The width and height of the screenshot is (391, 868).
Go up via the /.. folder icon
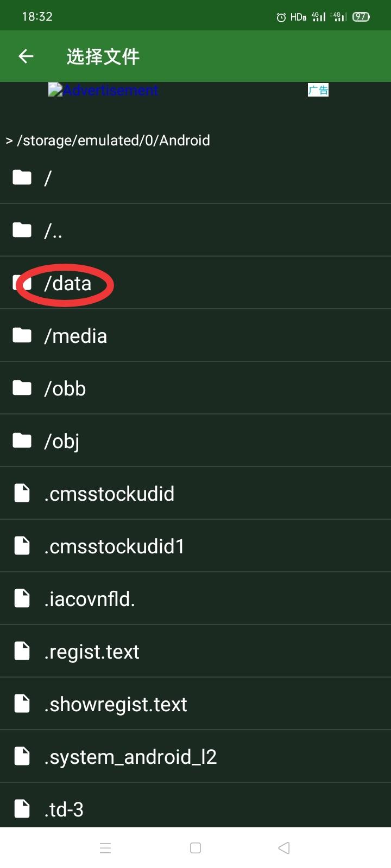tap(22, 230)
